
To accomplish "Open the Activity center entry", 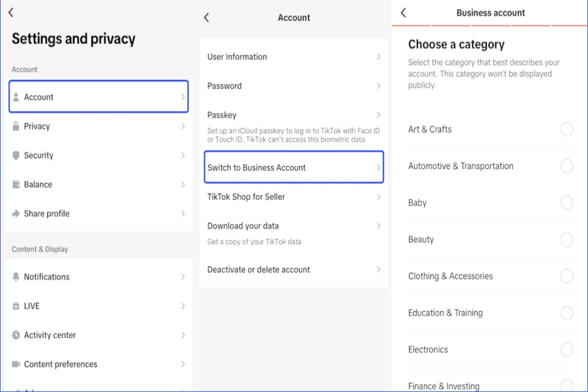I will (99, 335).
